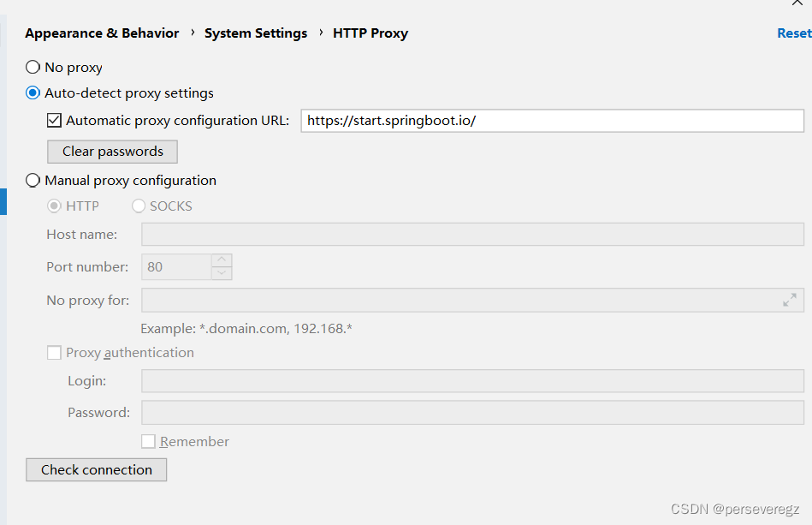Select the SOCKS proxy type
The image size is (812, 525).
tap(138, 206)
